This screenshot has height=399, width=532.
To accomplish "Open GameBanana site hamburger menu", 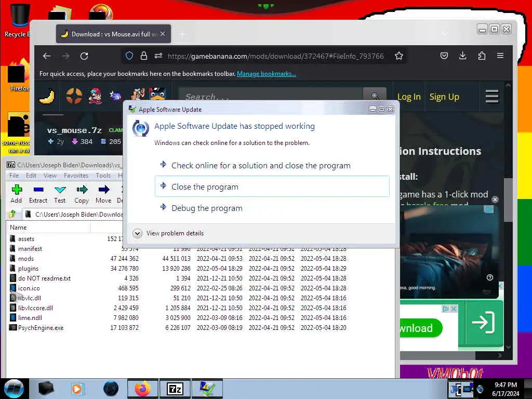I will pos(491,96).
